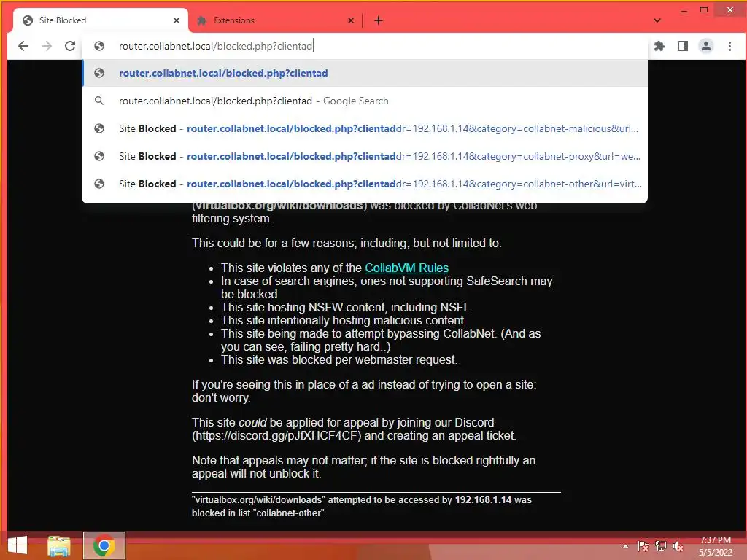Pick the collabnet-malicious history suggestion
Image resolution: width=747 pixels, height=560 pixels.
click(x=365, y=128)
